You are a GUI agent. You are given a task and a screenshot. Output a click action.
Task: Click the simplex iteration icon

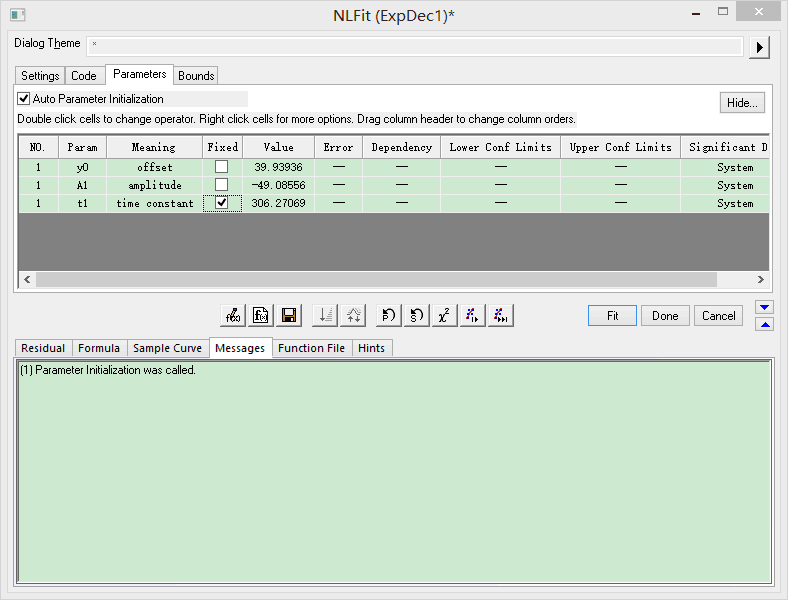click(x=417, y=315)
